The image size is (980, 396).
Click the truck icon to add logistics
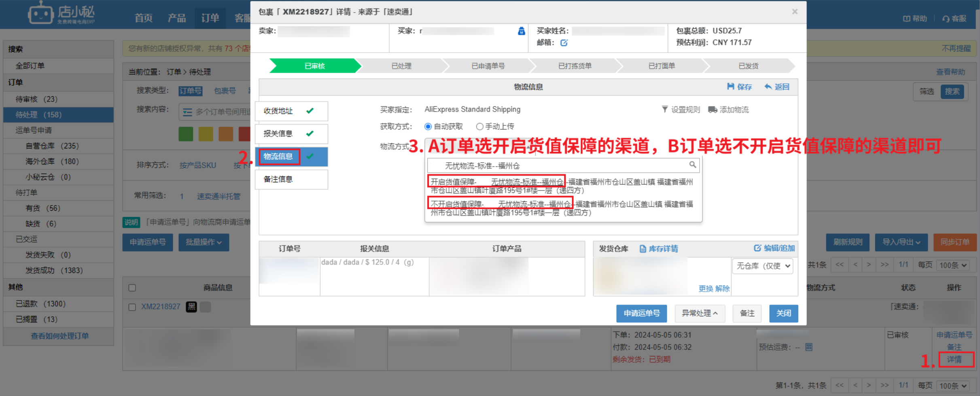tap(713, 110)
